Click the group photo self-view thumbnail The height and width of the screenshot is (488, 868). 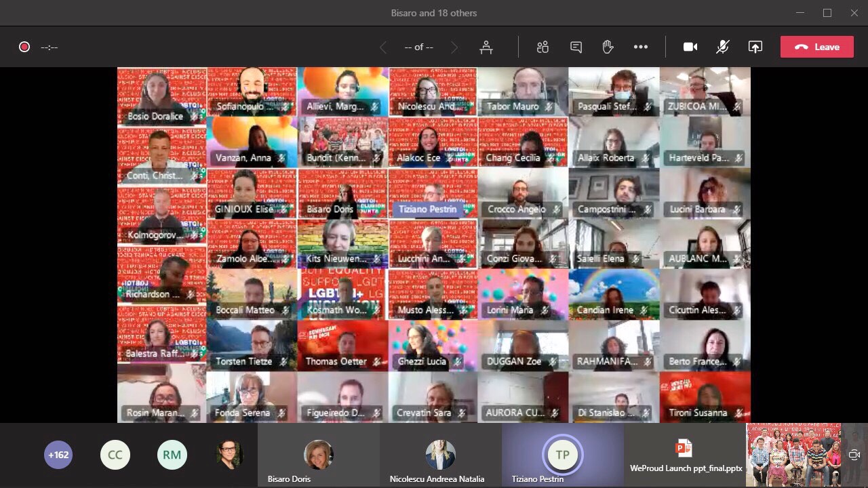point(793,455)
